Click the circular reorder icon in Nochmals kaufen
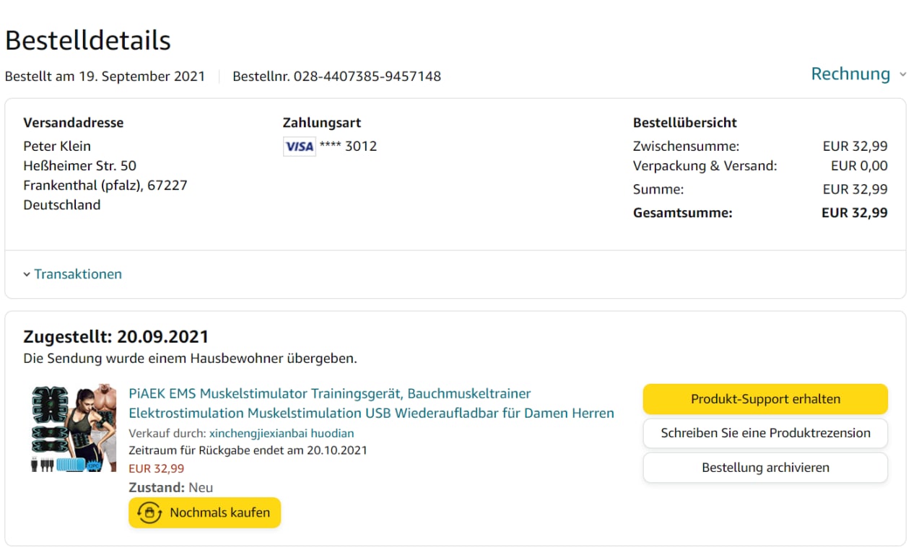Viewport: 924px width, 560px height. [x=149, y=513]
